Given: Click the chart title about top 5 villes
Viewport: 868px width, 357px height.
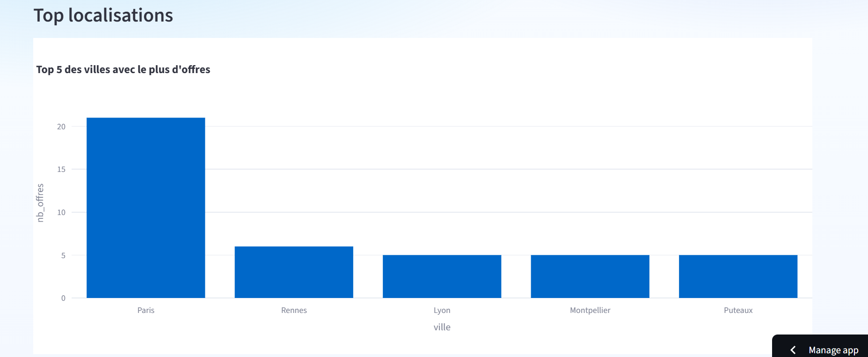Looking at the screenshot, I should click(x=123, y=69).
